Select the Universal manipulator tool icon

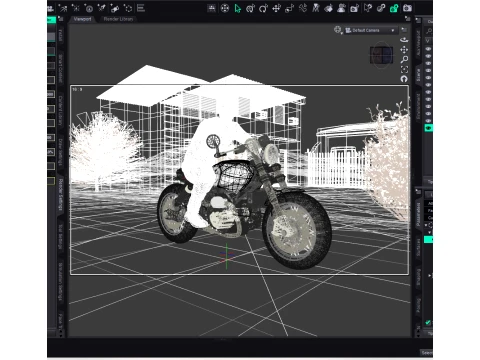tap(250, 8)
